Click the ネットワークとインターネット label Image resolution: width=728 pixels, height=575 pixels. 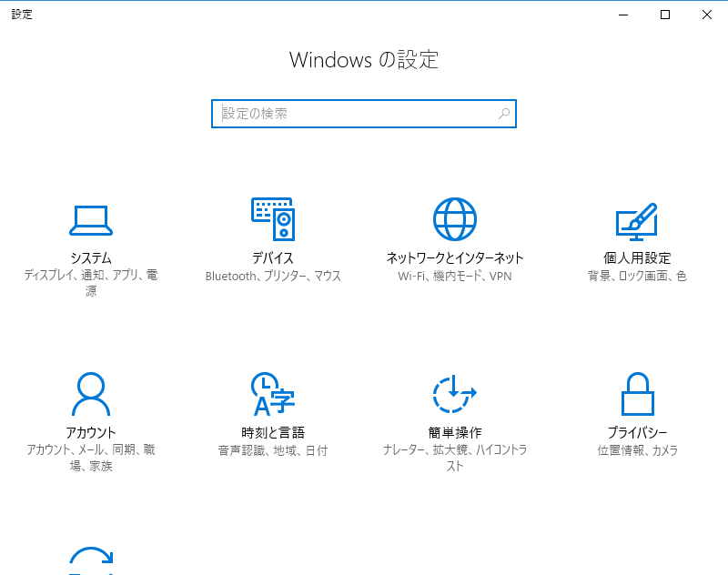(454, 258)
